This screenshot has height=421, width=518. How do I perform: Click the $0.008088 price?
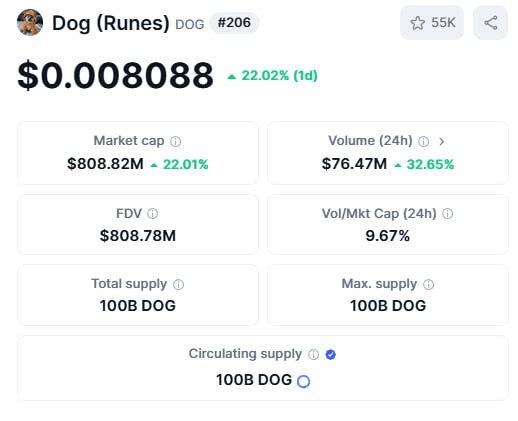[115, 75]
